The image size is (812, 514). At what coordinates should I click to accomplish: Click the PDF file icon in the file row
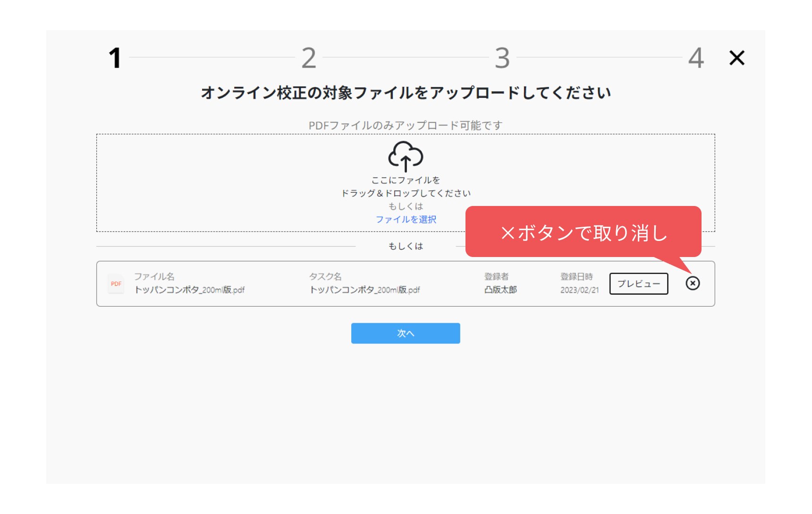click(x=116, y=283)
